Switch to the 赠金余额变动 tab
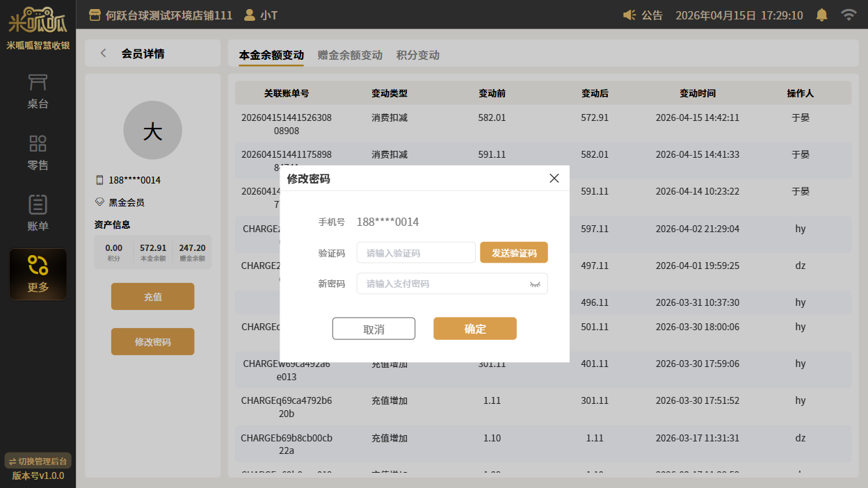868x488 pixels. click(x=350, y=55)
